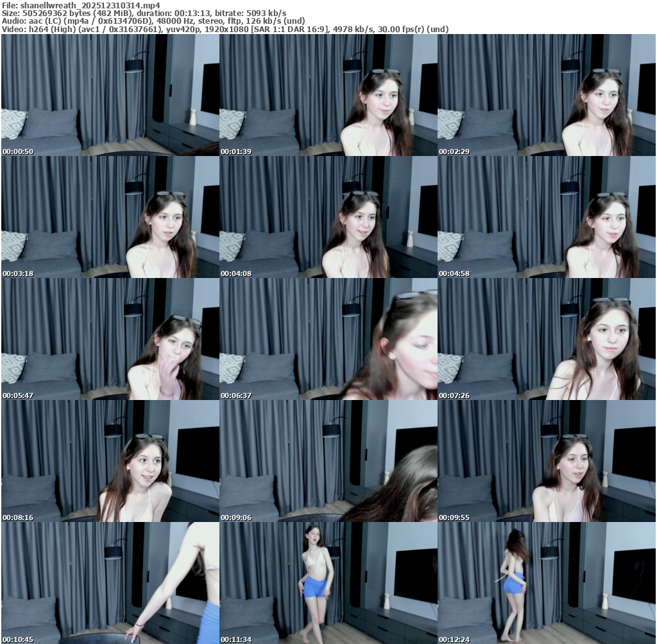Open the thumbnail labeled 00:04:08

pos(328,217)
